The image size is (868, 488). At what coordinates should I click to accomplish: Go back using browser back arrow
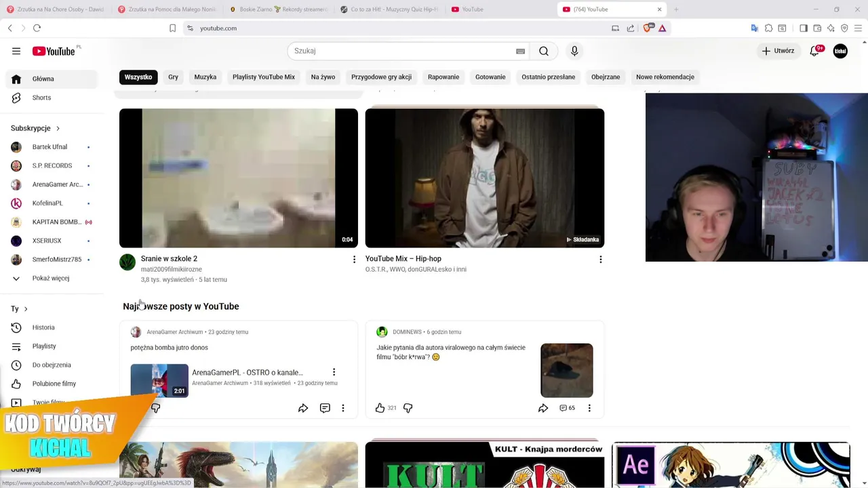pos(9,28)
